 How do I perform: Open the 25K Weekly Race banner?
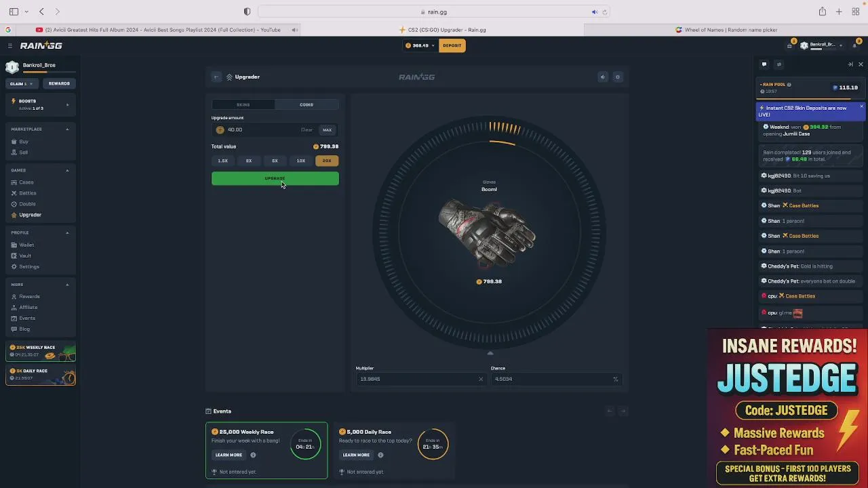pos(41,352)
